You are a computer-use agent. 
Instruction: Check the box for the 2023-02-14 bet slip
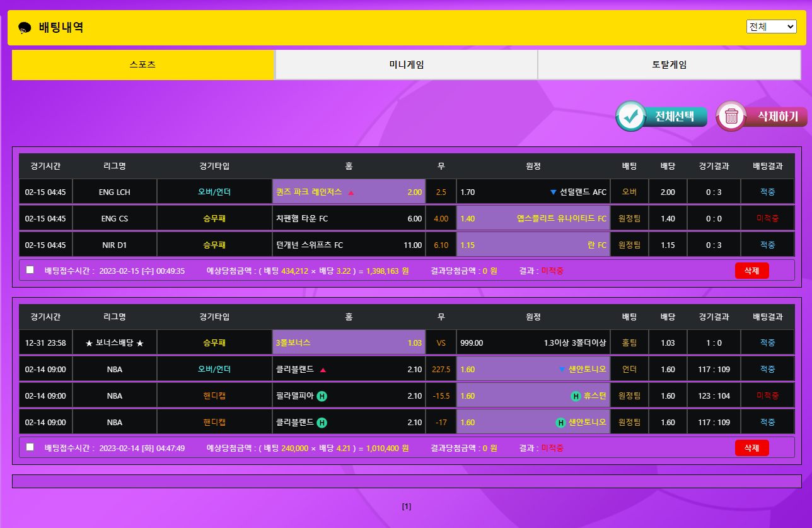(x=30, y=447)
